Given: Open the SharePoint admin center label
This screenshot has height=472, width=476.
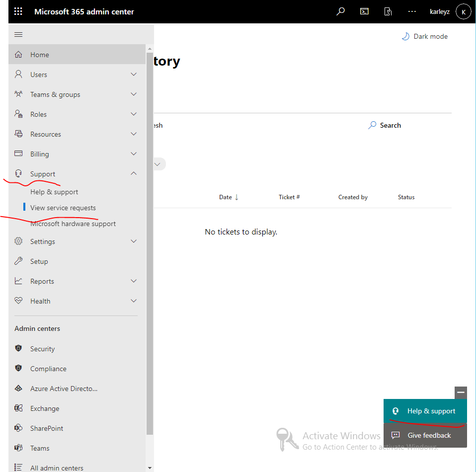Looking at the screenshot, I should pyautogui.click(x=46, y=428).
